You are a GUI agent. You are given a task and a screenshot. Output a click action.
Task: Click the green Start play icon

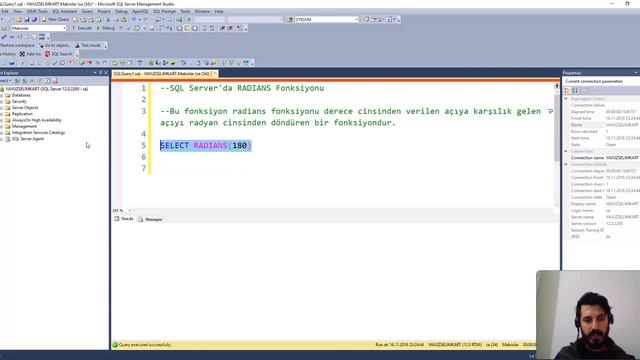pos(189,19)
